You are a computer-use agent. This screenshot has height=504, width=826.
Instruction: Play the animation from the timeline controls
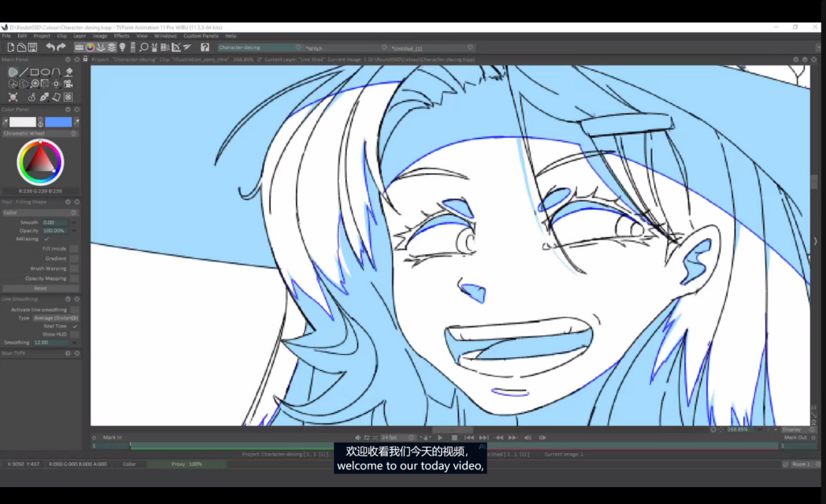point(440,438)
